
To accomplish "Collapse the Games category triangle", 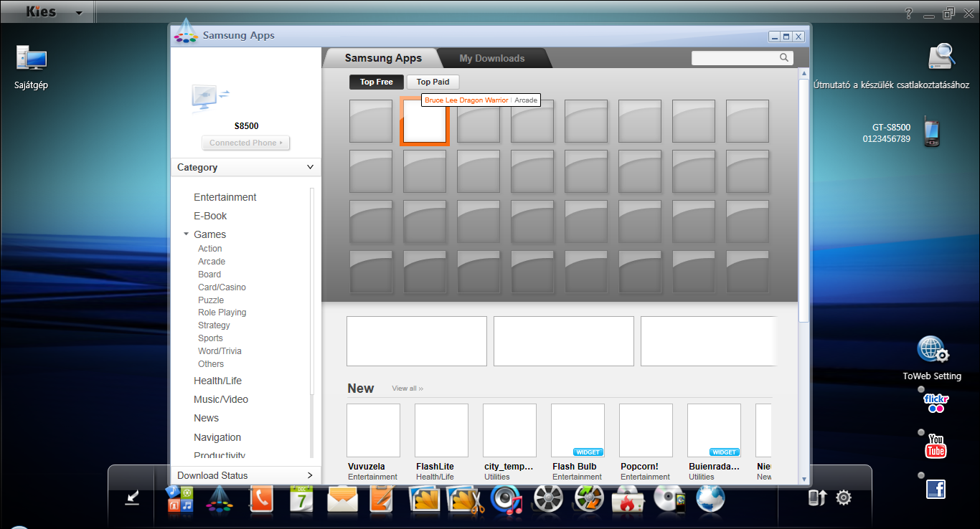I will click(186, 234).
